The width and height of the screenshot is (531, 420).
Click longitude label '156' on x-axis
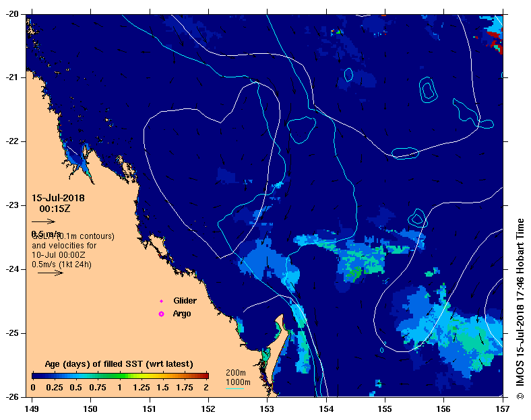coord(443,409)
